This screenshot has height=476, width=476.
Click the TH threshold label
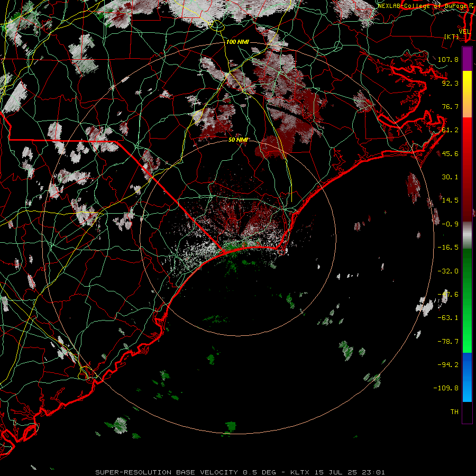pyautogui.click(x=454, y=412)
